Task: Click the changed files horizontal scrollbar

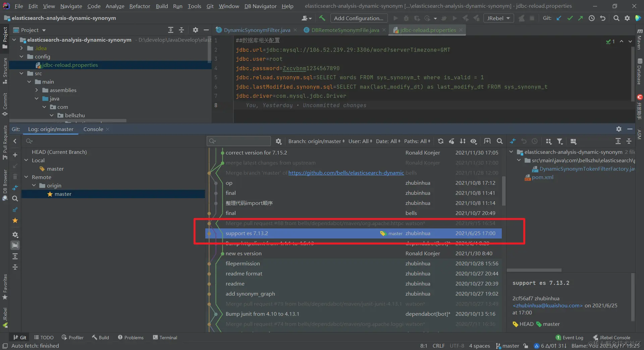Action: pos(534,270)
